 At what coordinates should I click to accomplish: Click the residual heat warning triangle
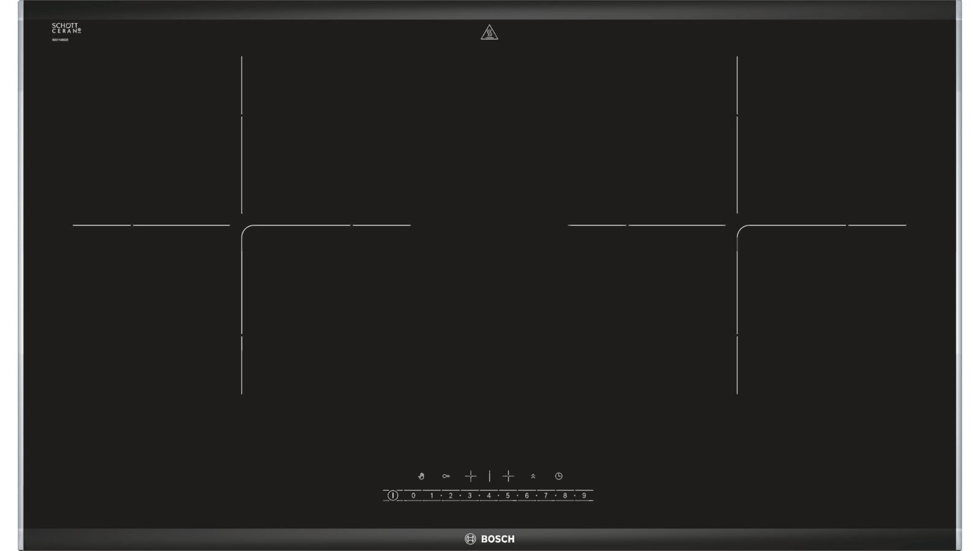click(x=489, y=32)
